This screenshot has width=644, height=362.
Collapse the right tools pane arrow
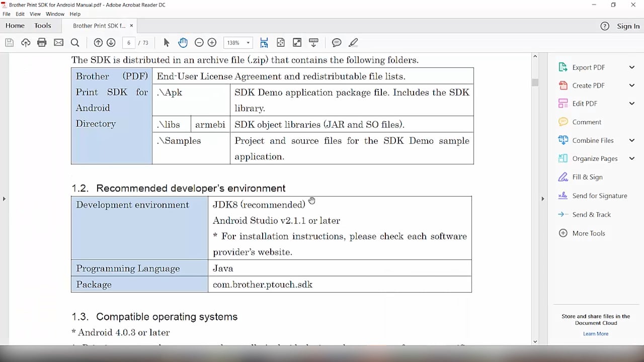click(x=542, y=199)
